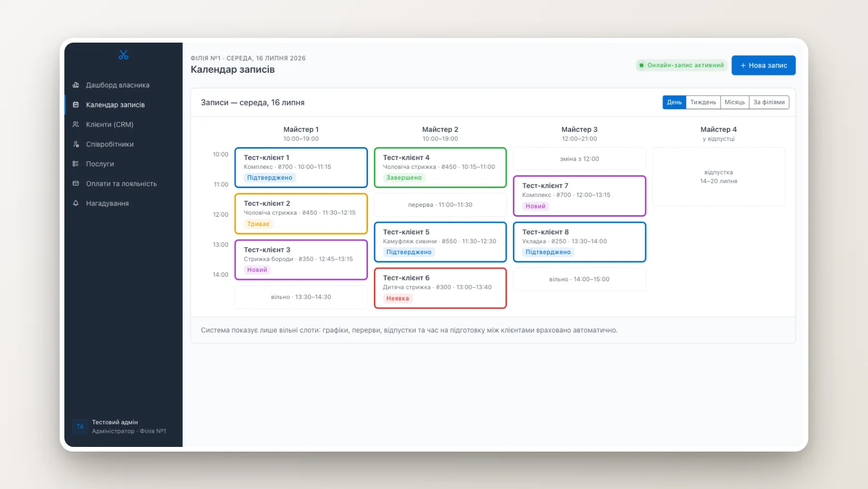The width and height of the screenshot is (868, 489).
Task: Open the Послуги section
Action: (124, 164)
